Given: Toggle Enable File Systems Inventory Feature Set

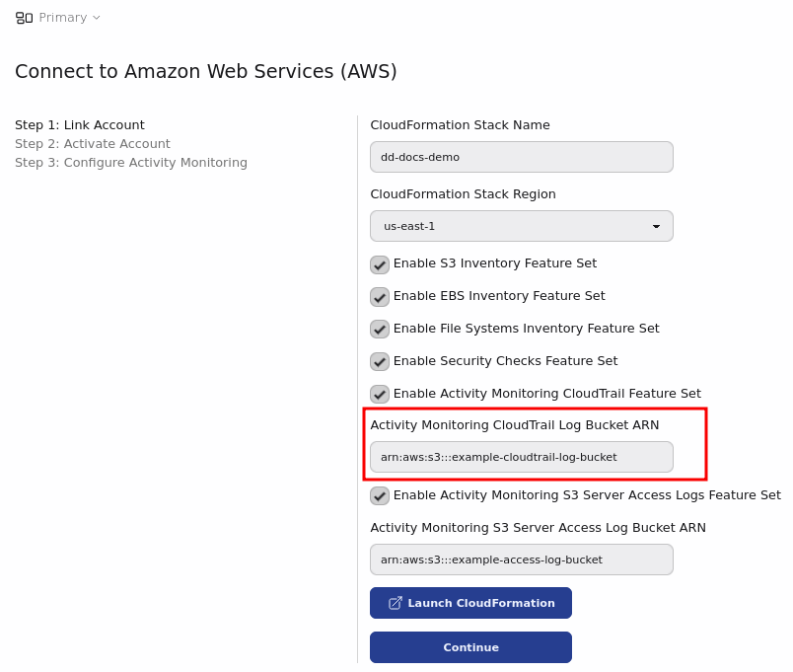Looking at the screenshot, I should [x=380, y=330].
